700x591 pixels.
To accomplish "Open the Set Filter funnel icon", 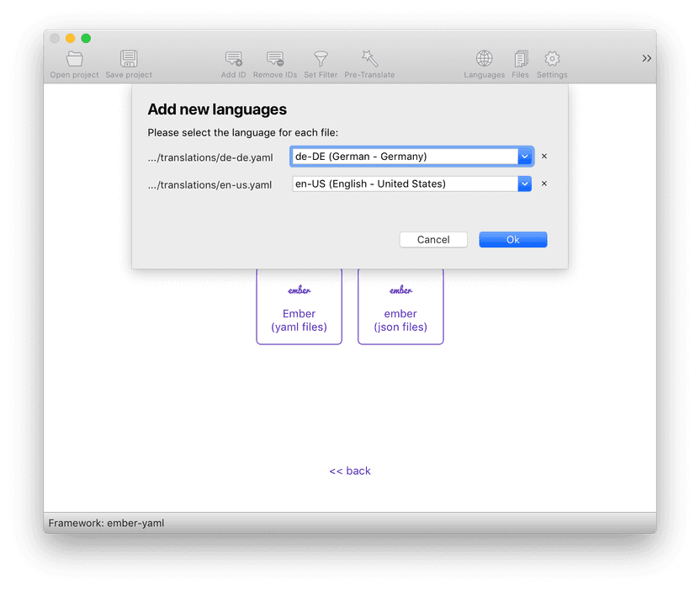I will tap(321, 59).
